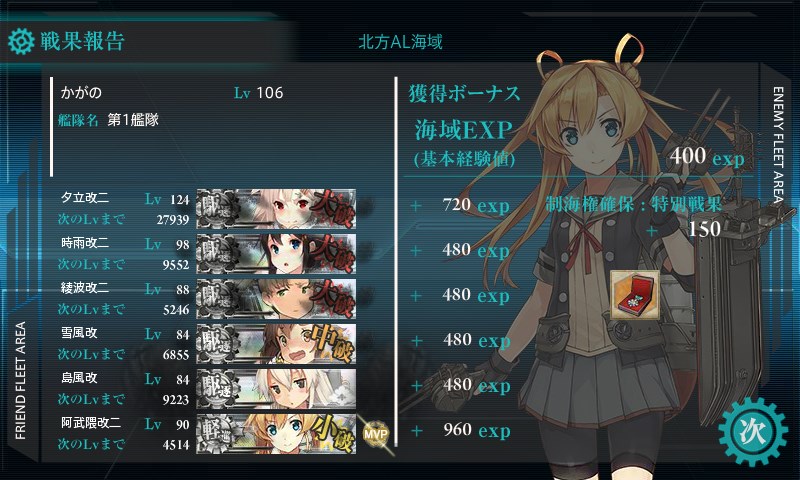Click the red medal box reward icon
The height and width of the screenshot is (480, 800).
(635, 295)
